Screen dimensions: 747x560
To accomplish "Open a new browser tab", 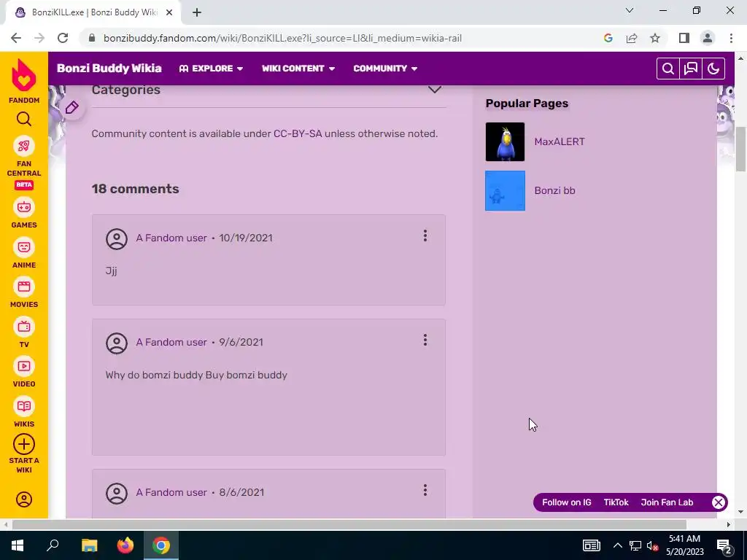I will 197,13.
